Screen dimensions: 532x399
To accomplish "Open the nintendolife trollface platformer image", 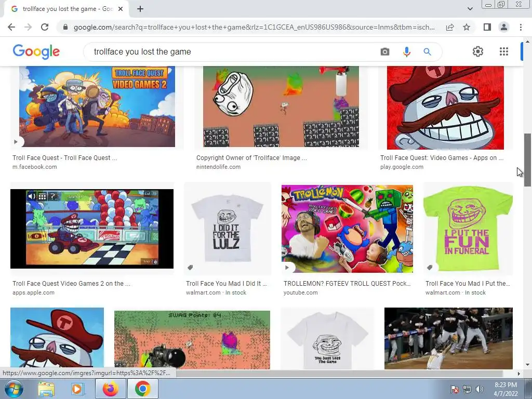I will click(281, 107).
